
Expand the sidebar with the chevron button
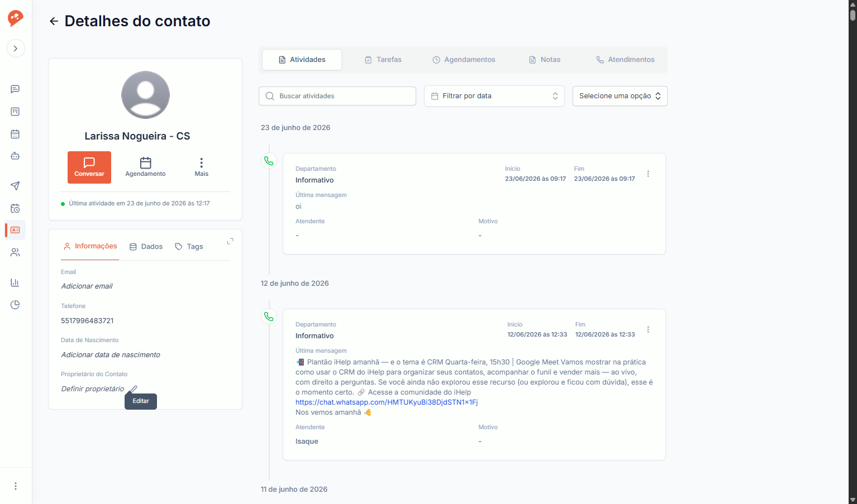tap(16, 49)
